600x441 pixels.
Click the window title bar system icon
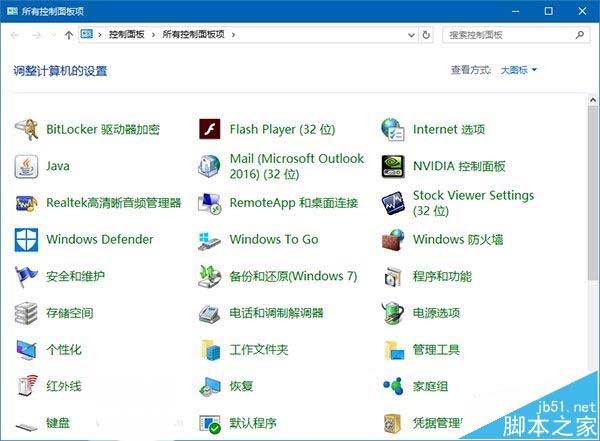(12, 11)
